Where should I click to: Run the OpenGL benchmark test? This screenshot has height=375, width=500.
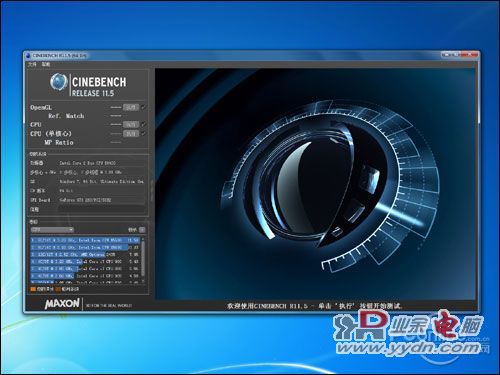tap(131, 107)
